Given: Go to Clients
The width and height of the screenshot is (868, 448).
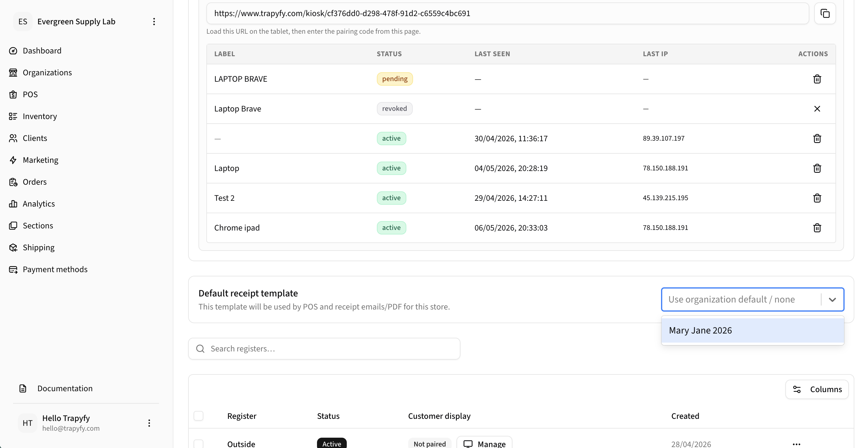Looking at the screenshot, I should pyautogui.click(x=35, y=139).
